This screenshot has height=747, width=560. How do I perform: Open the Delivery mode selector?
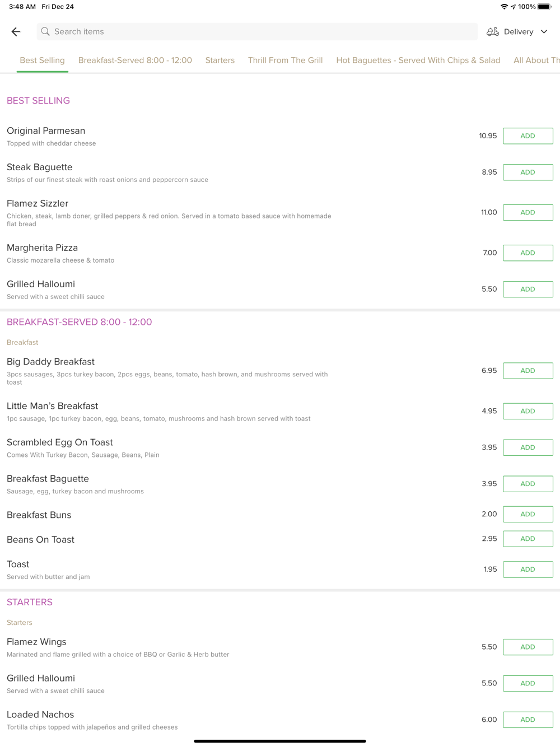pos(518,32)
